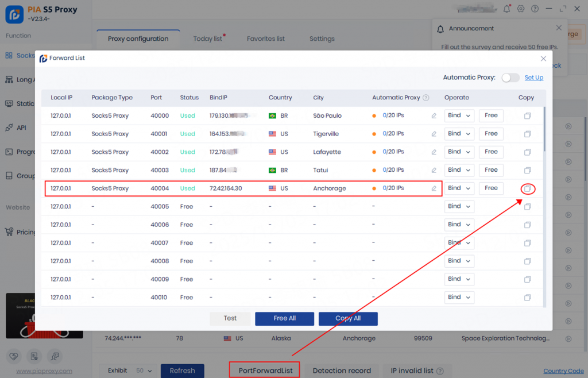Open Bind dropdown for port 40004

coord(459,188)
